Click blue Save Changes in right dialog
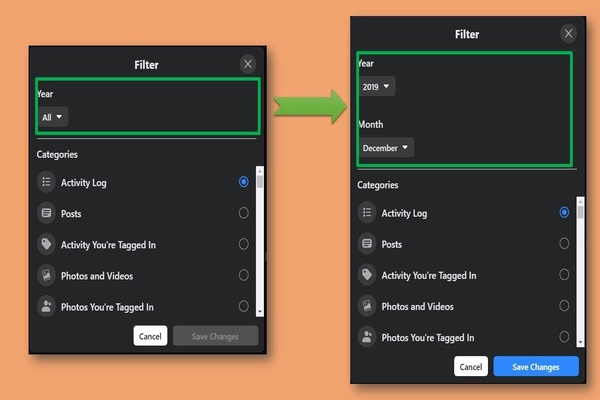Viewport: 600px width, 400px height. click(536, 366)
